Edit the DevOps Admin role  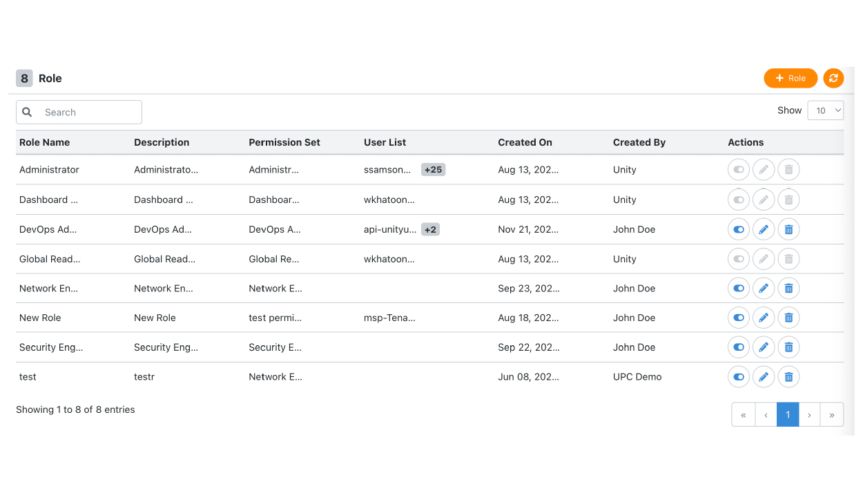(x=764, y=229)
